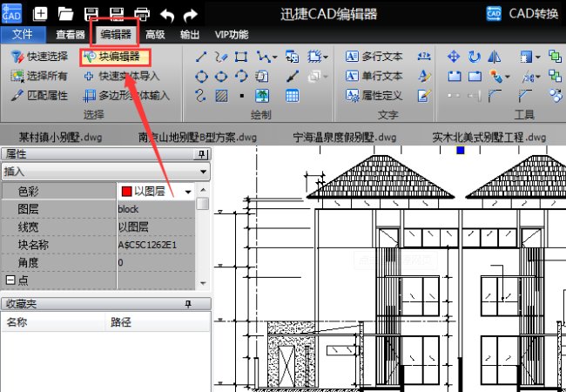The image size is (566, 392).
Task: Undo the last action with the undo arrow
Action: [167, 15]
